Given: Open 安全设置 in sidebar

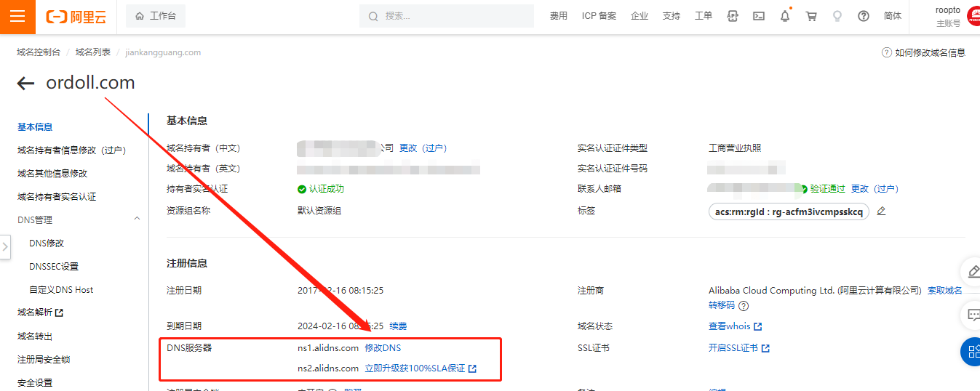Looking at the screenshot, I should (35, 382).
